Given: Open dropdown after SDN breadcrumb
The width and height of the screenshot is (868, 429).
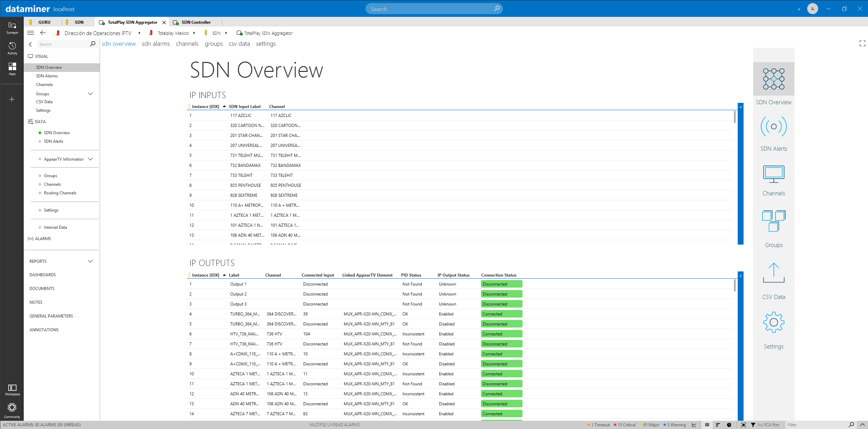Looking at the screenshot, I should coord(226,33).
